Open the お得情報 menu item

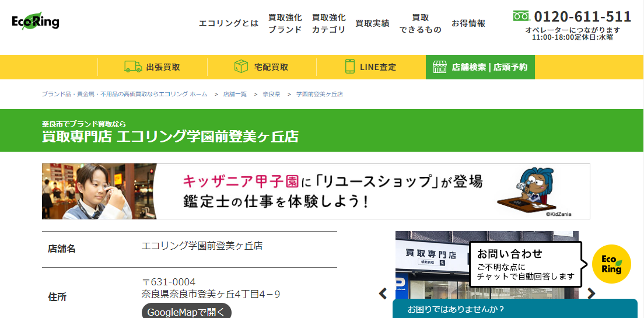pos(468,23)
